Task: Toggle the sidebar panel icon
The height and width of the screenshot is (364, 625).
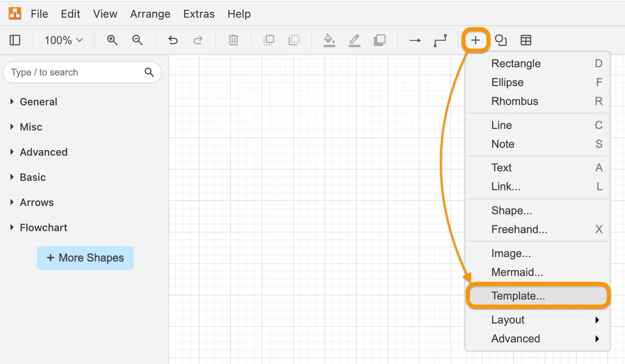Action: pyautogui.click(x=15, y=40)
